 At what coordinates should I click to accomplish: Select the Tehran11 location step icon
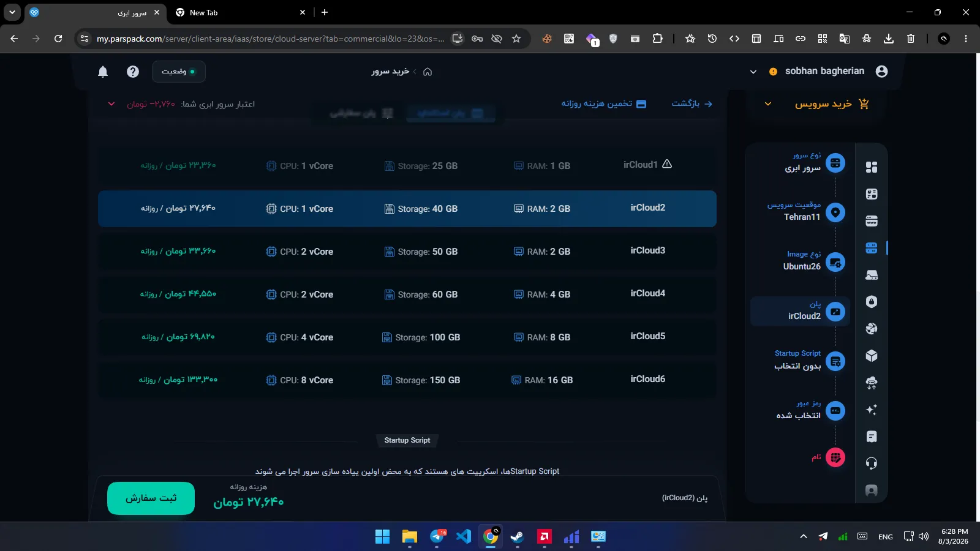835,212
